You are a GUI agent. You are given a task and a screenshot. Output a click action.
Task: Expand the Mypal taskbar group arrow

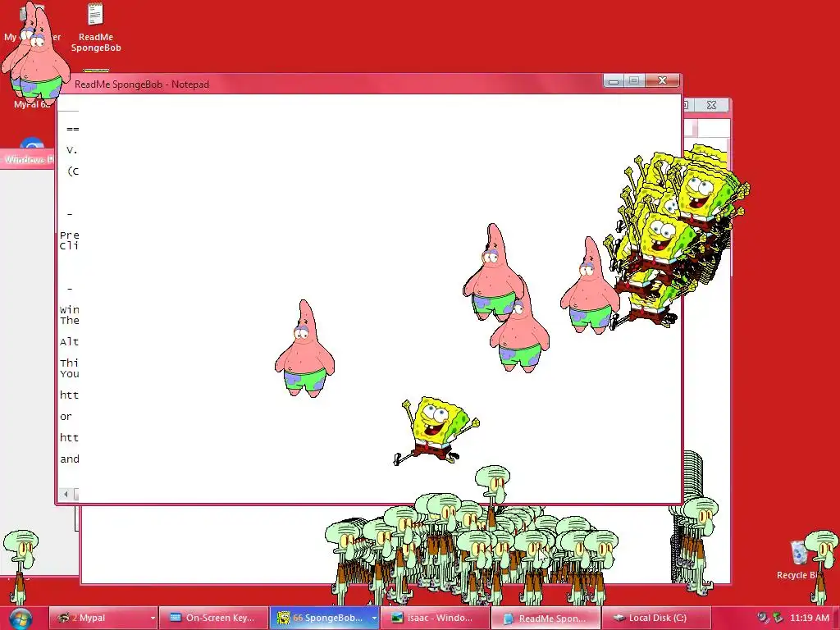[153, 618]
